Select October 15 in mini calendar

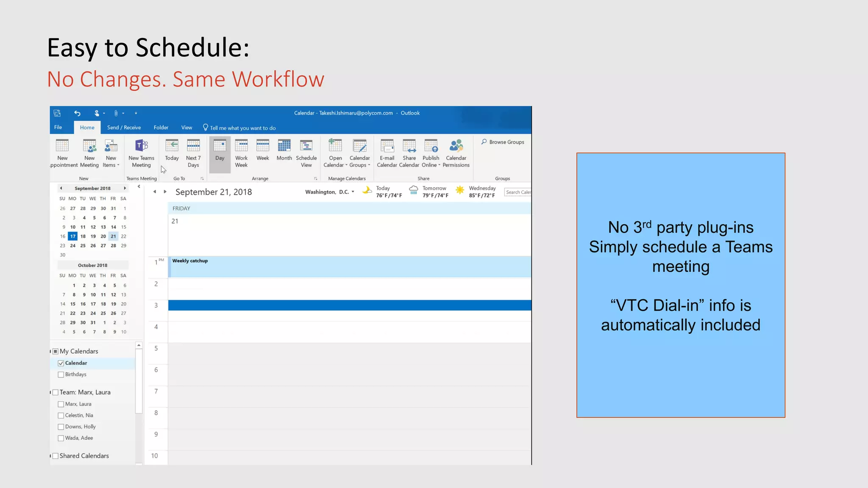(73, 304)
